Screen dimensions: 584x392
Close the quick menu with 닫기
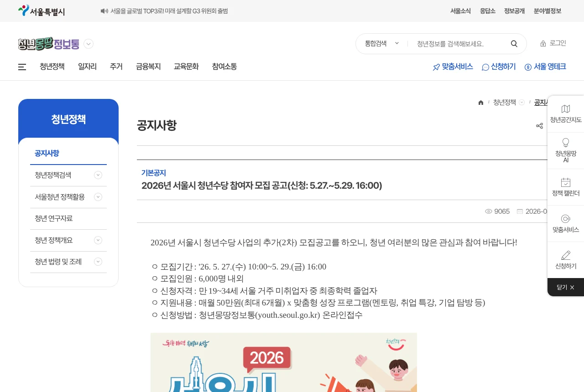coord(566,287)
